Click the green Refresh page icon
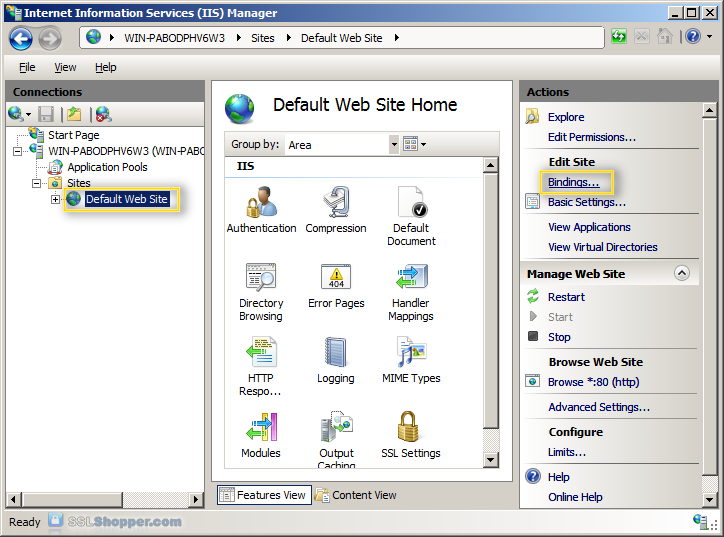This screenshot has height=537, width=724. coord(619,36)
